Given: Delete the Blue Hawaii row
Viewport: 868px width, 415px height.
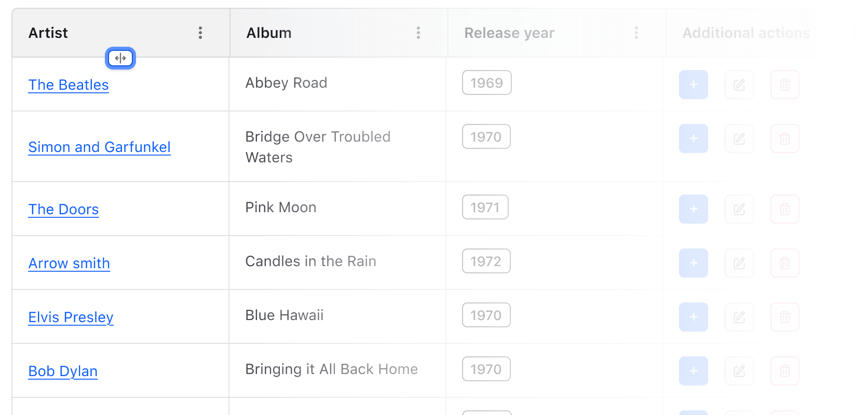Looking at the screenshot, I should (785, 317).
